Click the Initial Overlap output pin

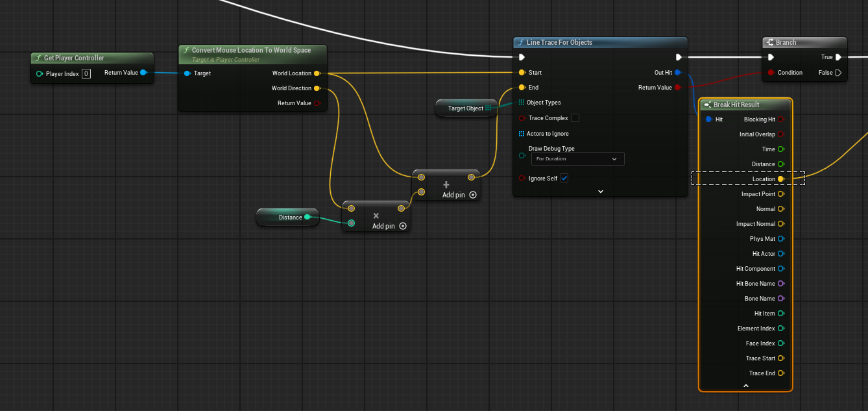coord(781,134)
